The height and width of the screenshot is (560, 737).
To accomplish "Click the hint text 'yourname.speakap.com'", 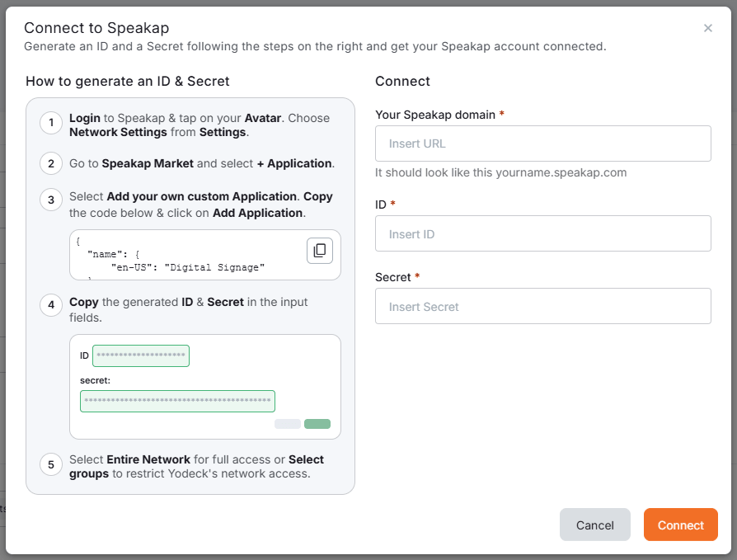I will click(x=561, y=172).
